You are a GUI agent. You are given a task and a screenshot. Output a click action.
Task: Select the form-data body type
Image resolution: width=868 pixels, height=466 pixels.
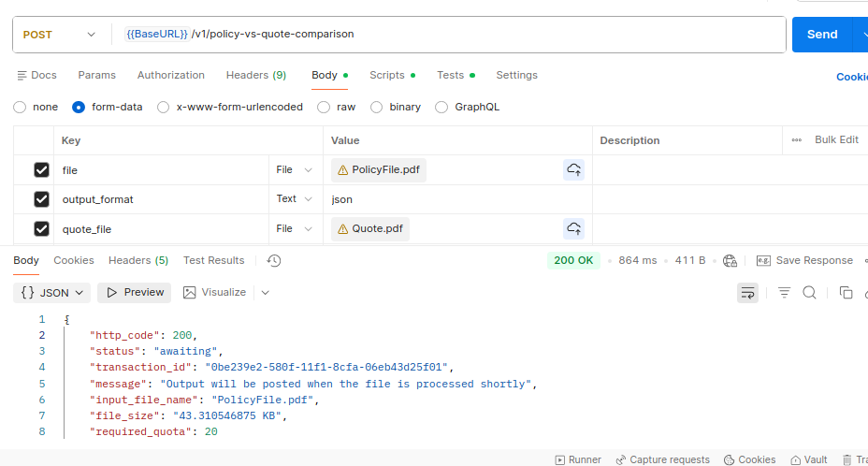pos(79,107)
